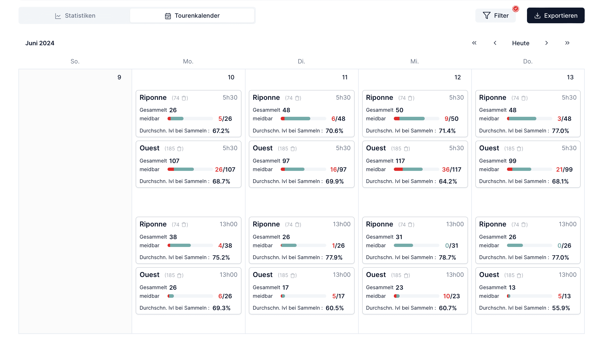Click the meidbar progress bar on Wednesday 5h30 Ouest
The image size is (610, 364).
click(416, 169)
